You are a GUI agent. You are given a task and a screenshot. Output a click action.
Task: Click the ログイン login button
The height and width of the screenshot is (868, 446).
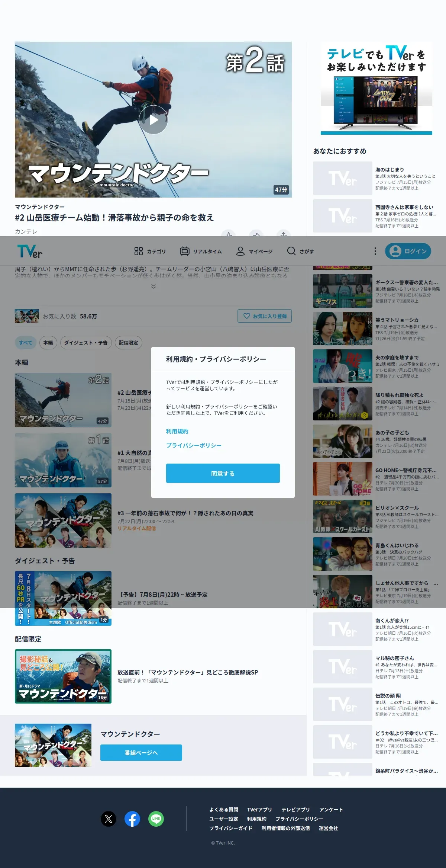coord(408,251)
